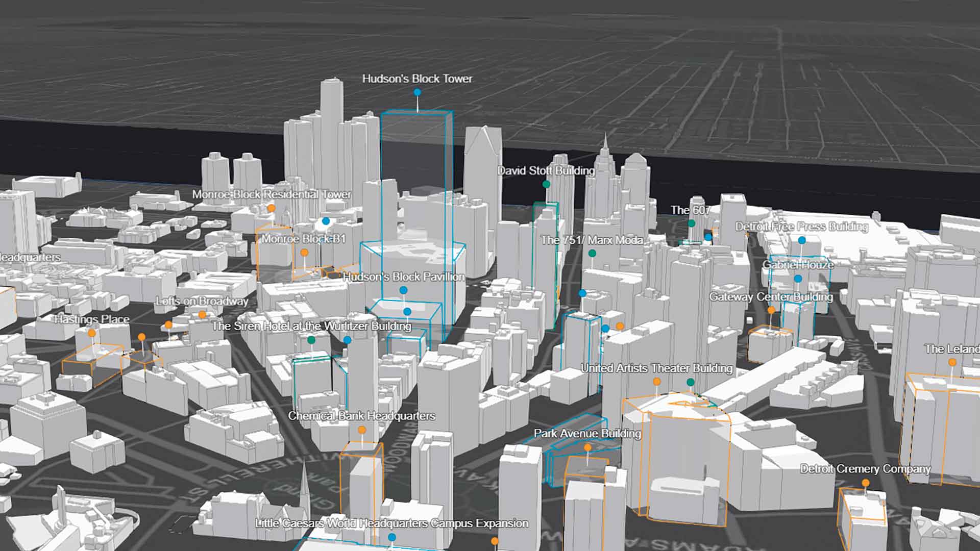Click the blue pin above Hudson's Block Tower

pyautogui.click(x=418, y=92)
